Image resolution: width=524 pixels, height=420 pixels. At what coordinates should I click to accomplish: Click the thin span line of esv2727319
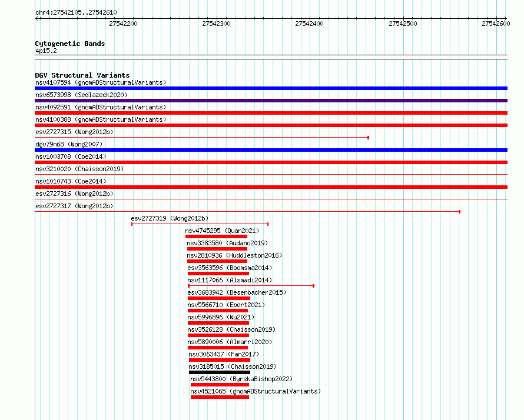point(200,224)
